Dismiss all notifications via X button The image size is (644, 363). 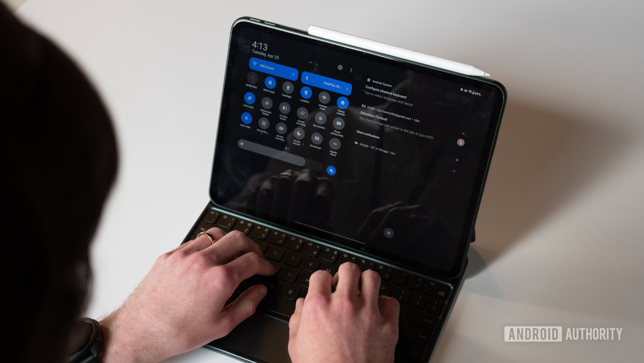coord(458,160)
